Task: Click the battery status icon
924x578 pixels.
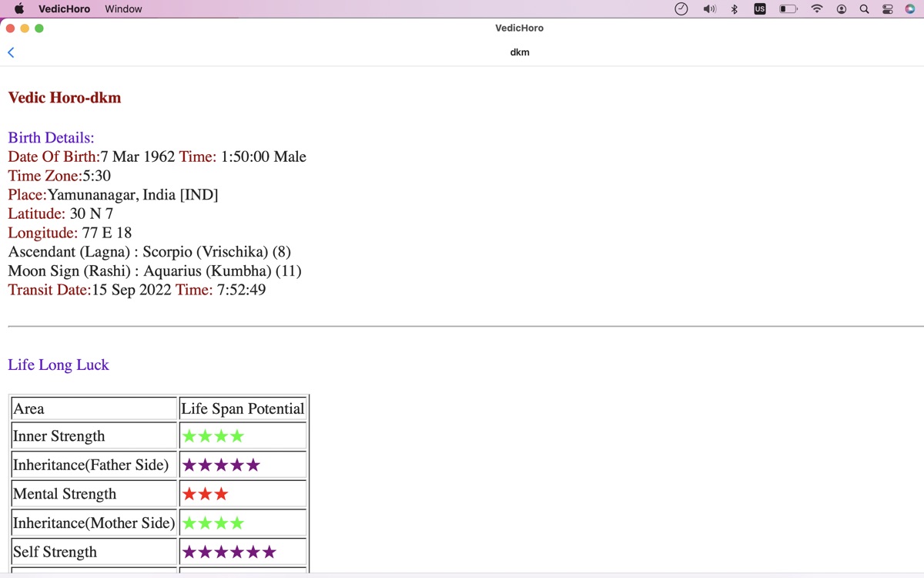Action: 788,9
